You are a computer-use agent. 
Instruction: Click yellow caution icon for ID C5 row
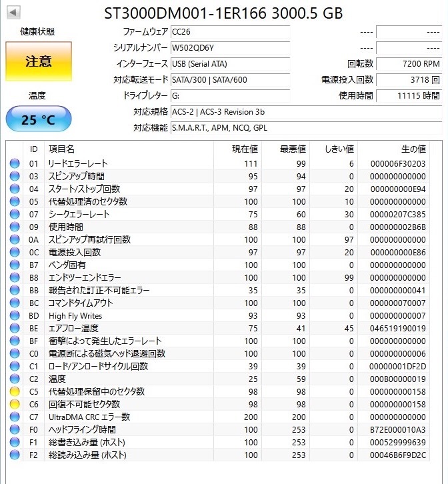click(x=15, y=391)
